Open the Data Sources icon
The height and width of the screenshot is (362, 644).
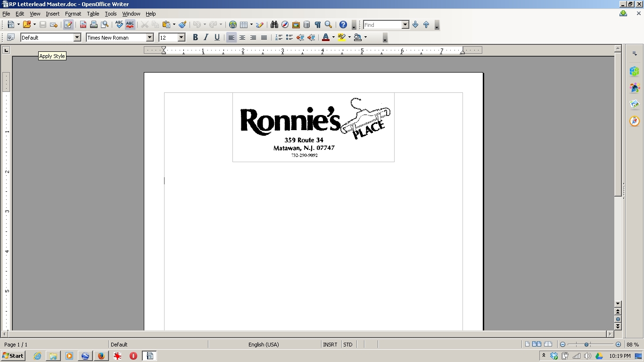(307, 25)
